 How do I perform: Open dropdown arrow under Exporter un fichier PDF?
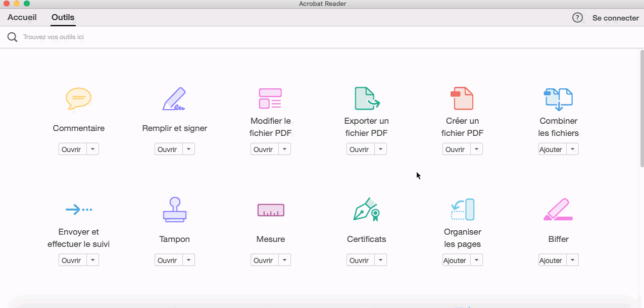click(380, 149)
